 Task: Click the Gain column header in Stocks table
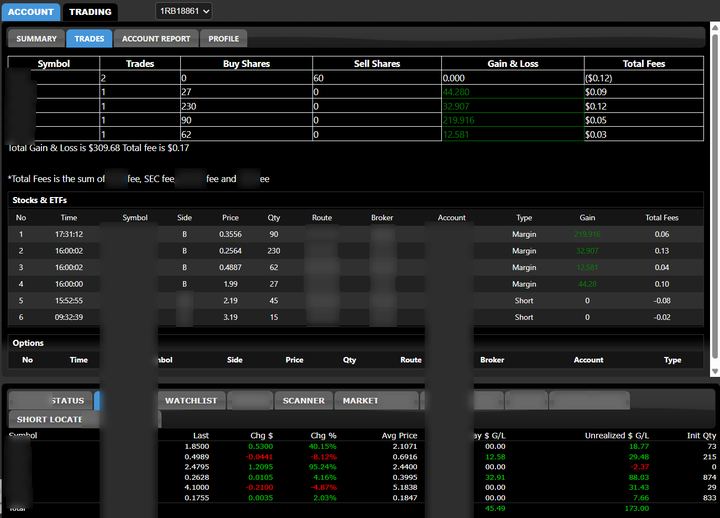pos(587,218)
